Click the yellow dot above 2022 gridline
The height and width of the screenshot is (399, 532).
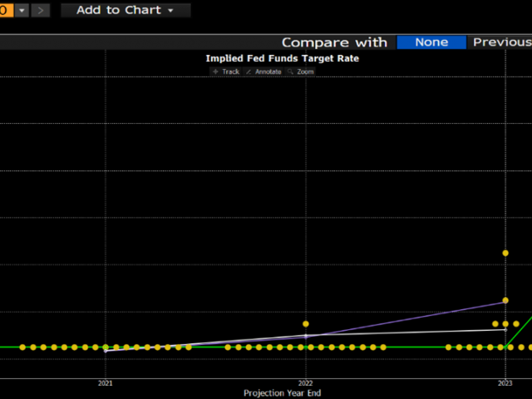click(x=306, y=323)
